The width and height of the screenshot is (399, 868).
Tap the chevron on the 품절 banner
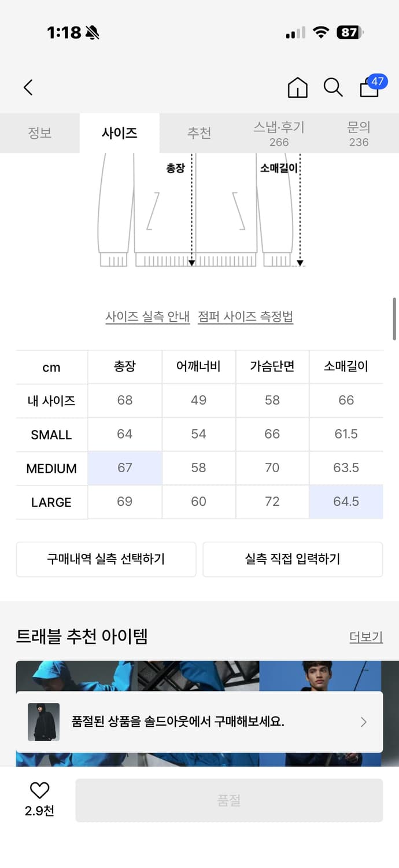363,722
